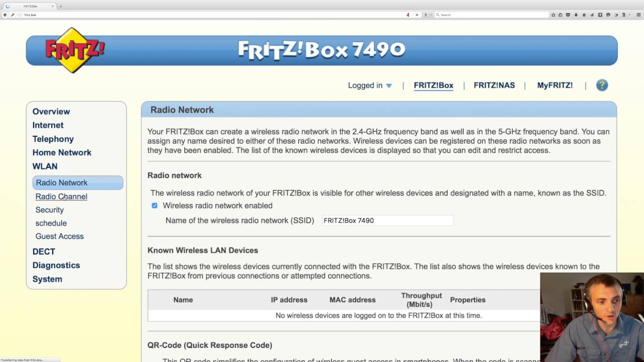Open the WLAN schedule page

coord(51,223)
